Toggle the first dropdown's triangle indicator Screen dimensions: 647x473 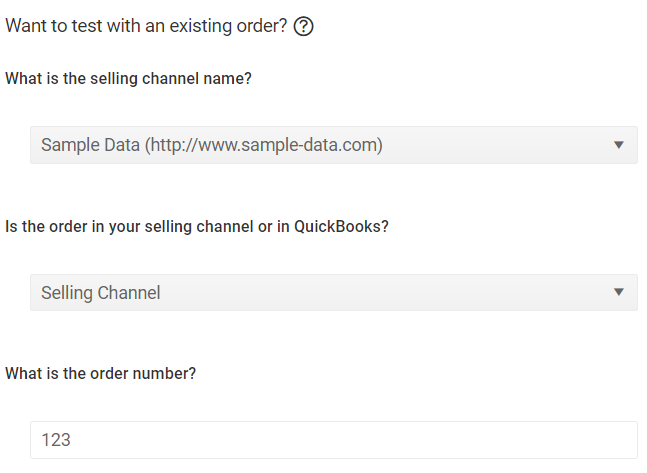pyautogui.click(x=618, y=145)
